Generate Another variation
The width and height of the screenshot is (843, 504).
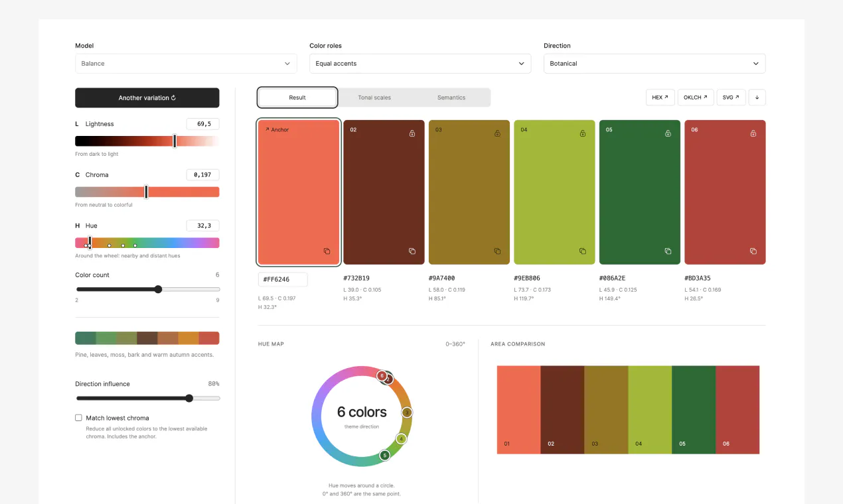pyautogui.click(x=147, y=97)
